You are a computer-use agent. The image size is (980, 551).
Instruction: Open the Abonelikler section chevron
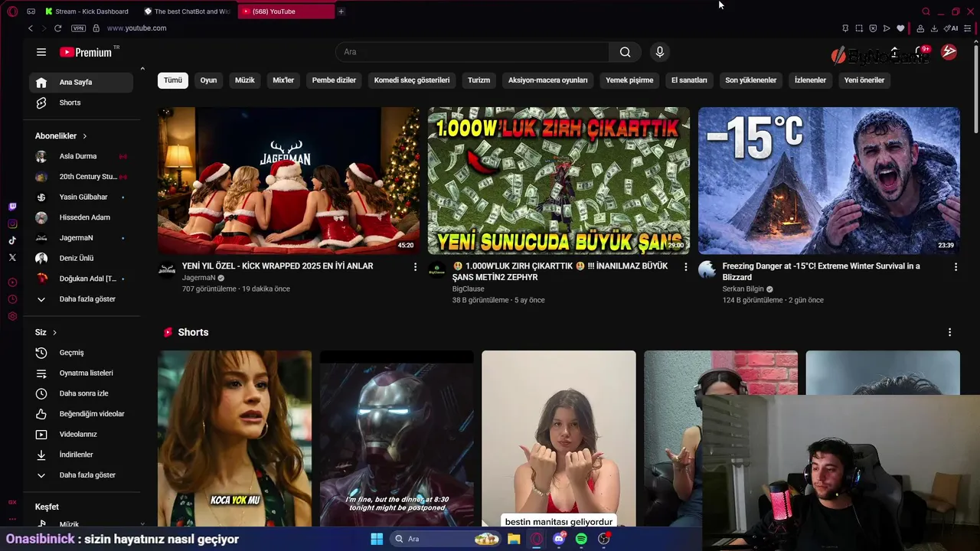(x=84, y=136)
